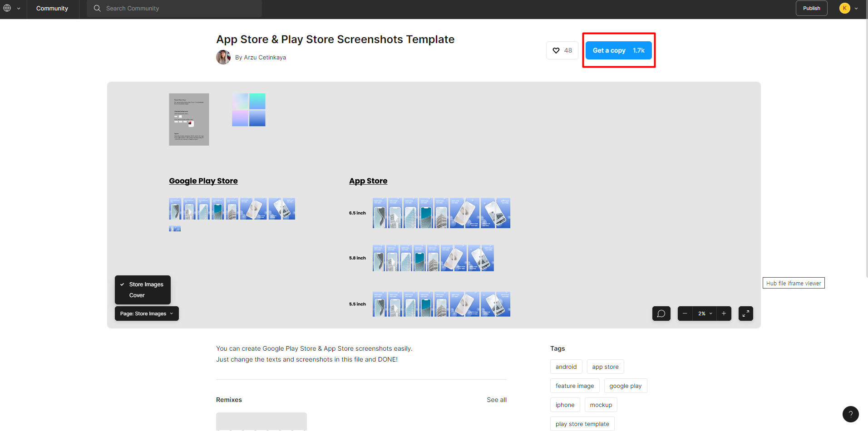868x431 pixels.
Task: Click the search magnifier icon
Action: point(97,8)
